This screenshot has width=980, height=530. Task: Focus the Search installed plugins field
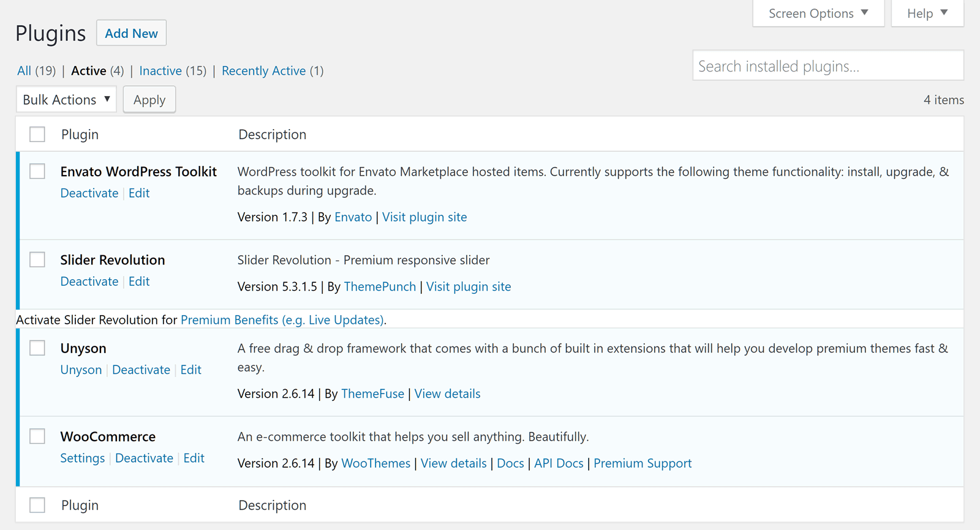[x=827, y=66]
